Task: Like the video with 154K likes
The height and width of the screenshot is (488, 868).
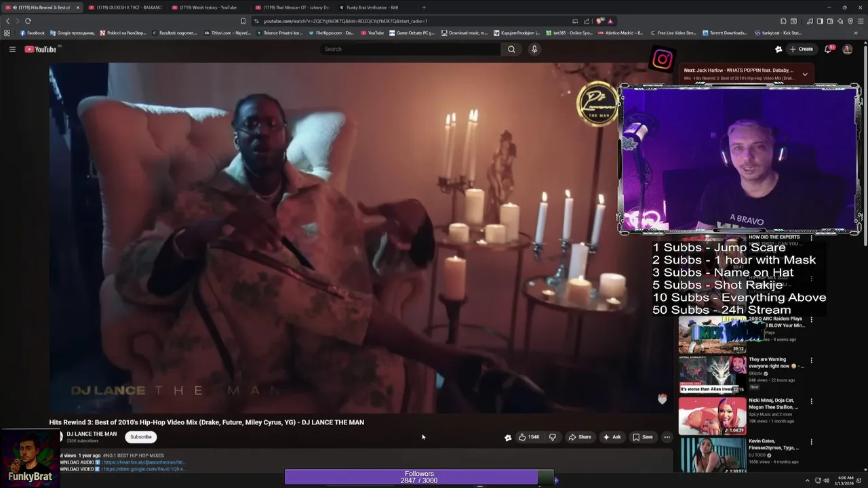Action: tap(528, 437)
